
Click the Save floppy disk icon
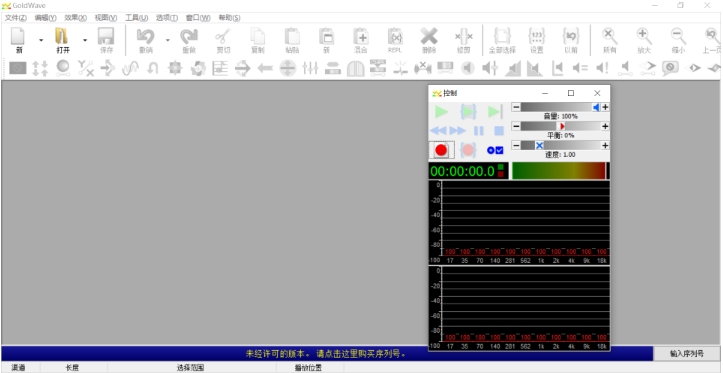tap(106, 41)
